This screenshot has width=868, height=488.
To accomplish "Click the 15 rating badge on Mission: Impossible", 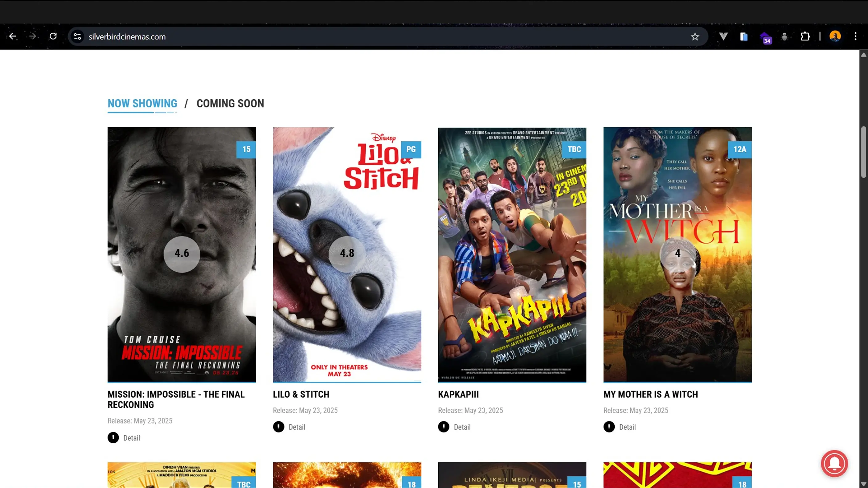I will 246,149.
